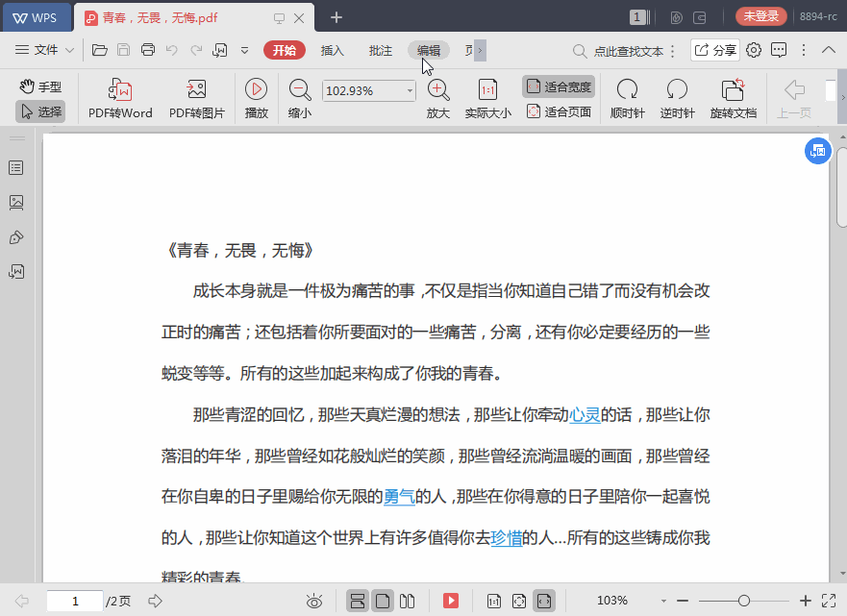Switch to the WPS home tab
Image resolution: width=847 pixels, height=616 pixels.
[36, 17]
